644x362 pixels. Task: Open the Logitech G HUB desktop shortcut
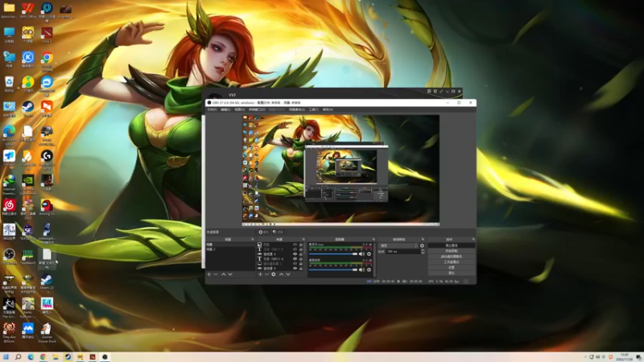(x=47, y=159)
